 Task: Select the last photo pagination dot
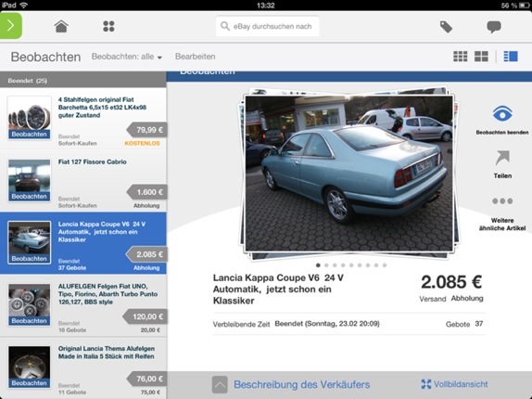point(385,265)
